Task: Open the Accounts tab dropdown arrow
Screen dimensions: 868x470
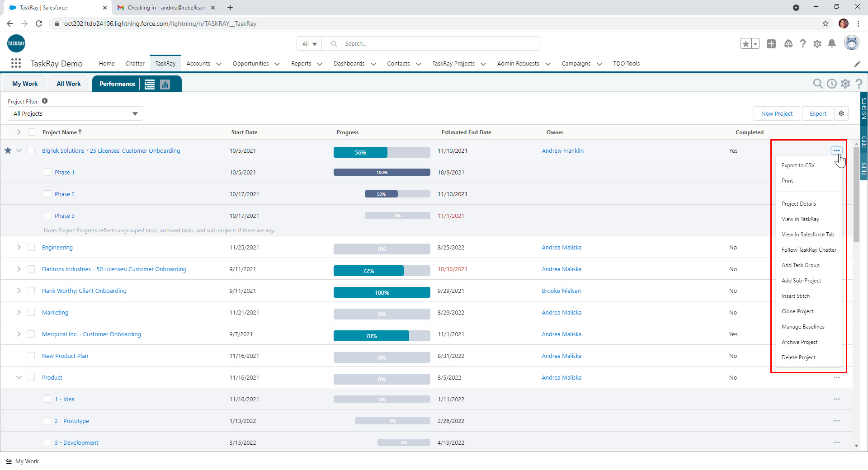Action: click(219, 64)
